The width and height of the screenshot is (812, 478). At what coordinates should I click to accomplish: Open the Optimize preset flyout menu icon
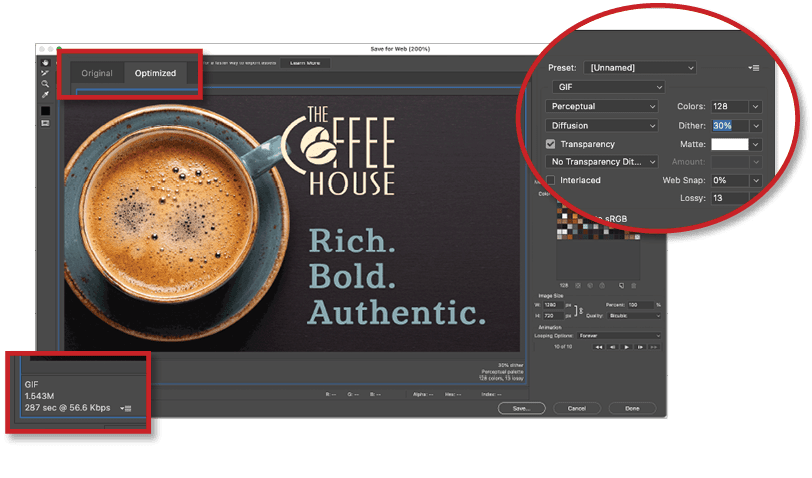(753, 68)
